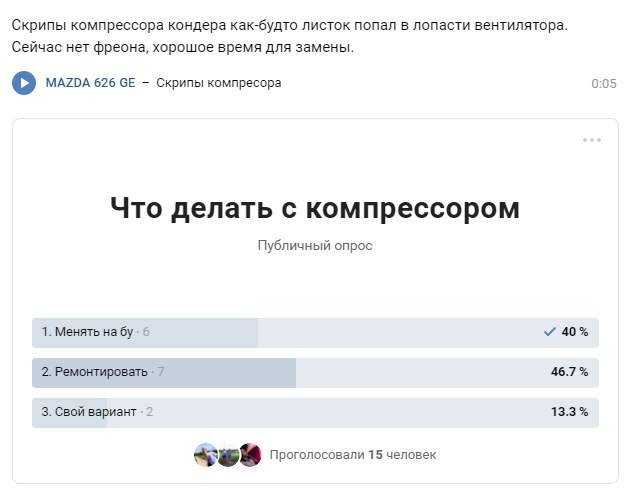The image size is (634, 499).
Task: Click the track title Скрипы компресора
Action: tap(218, 83)
